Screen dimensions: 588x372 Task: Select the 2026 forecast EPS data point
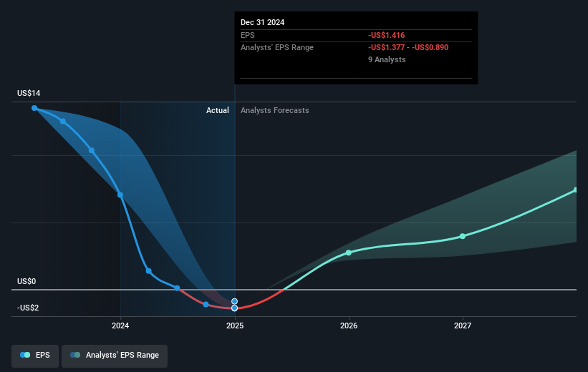pos(348,253)
